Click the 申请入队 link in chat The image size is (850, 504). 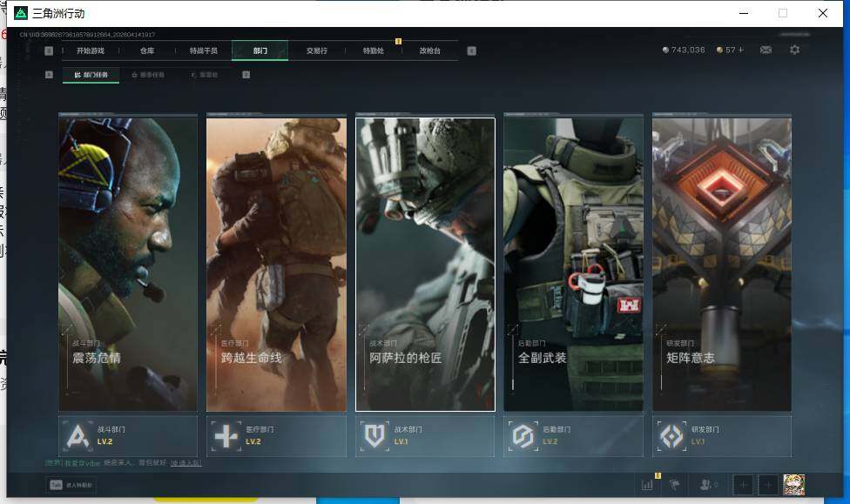(186, 463)
